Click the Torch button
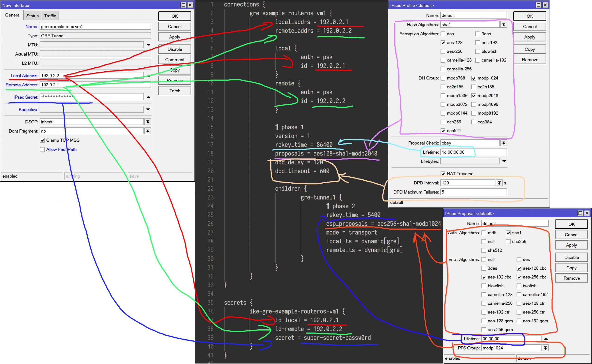 point(175,91)
